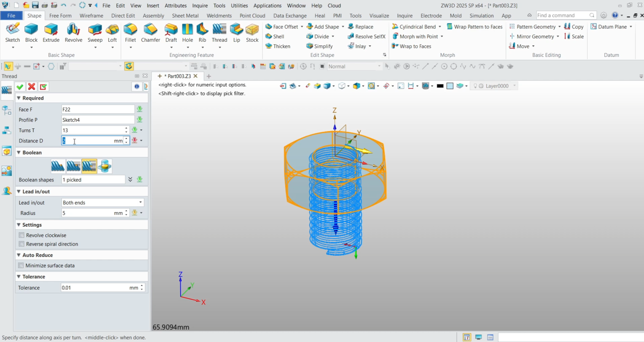Select the Revolve tool

pos(73,32)
